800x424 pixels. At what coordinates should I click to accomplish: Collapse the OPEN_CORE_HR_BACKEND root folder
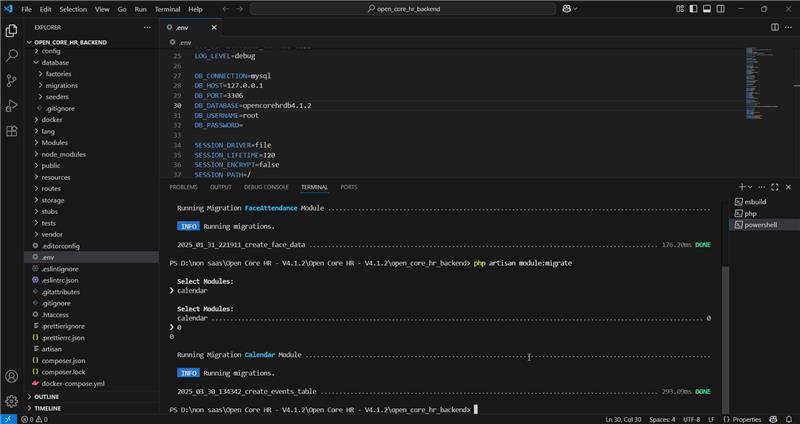[x=92, y=42]
